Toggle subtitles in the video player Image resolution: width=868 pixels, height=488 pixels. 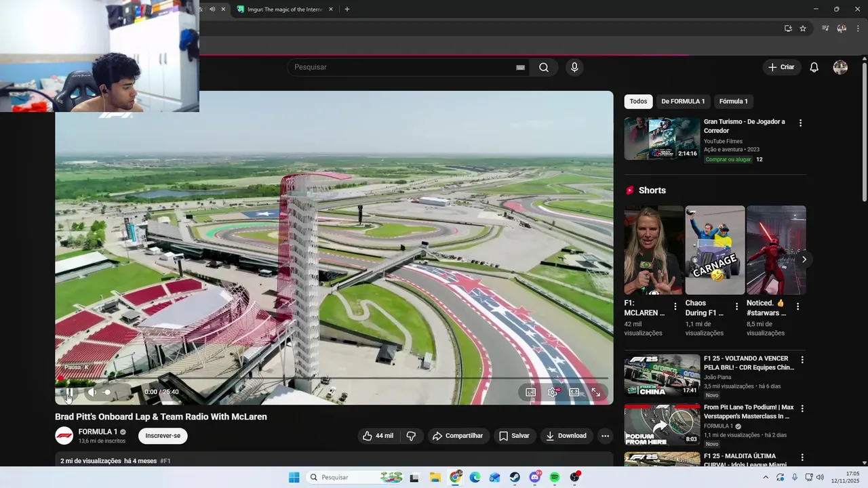530,392
